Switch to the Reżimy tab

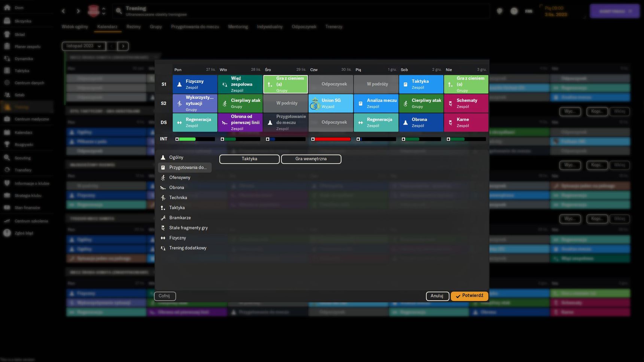(133, 27)
